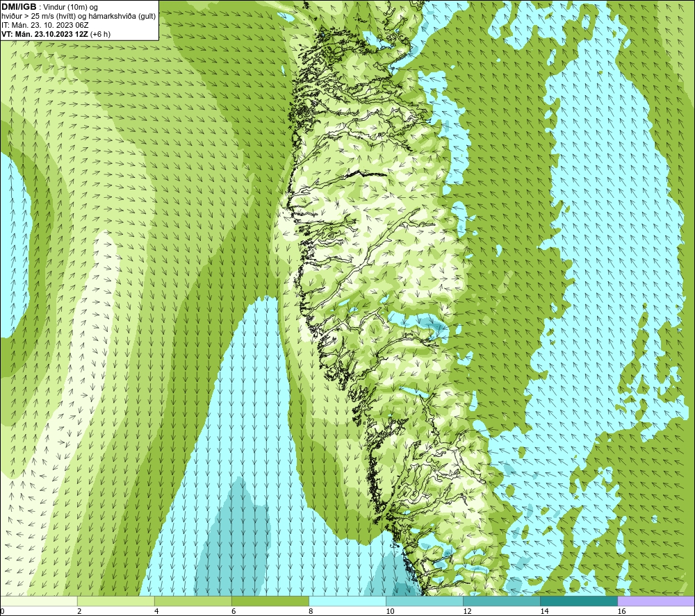Click the 'VT: Mán. 23.10.2023 12Z' line
The height and width of the screenshot is (616, 695).
pos(56,34)
